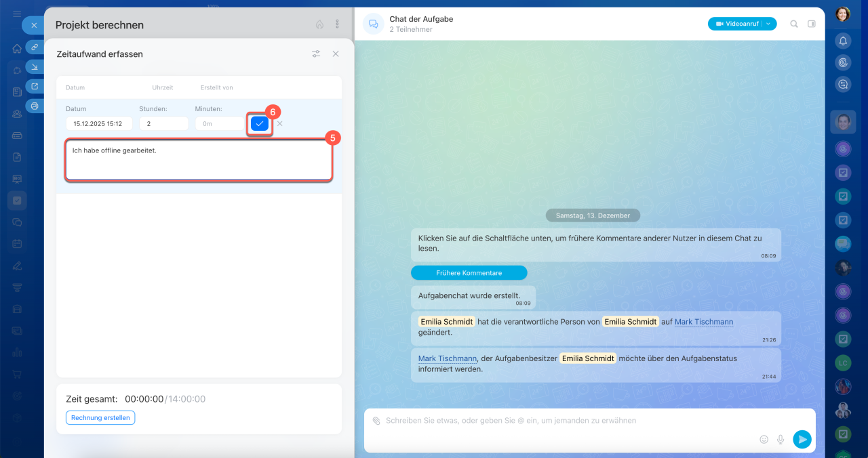Search within the task chat
This screenshot has width=868, height=458.
tap(794, 24)
